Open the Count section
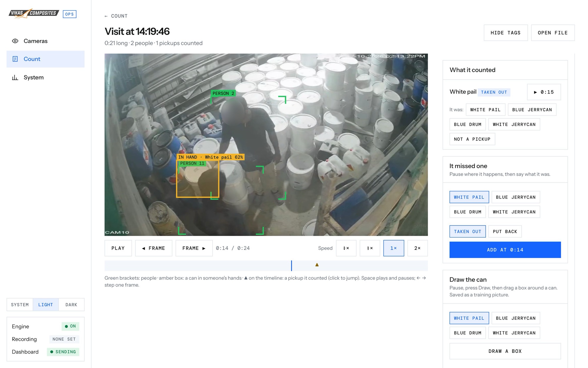Viewport: 588px width, 368px height. point(46,59)
